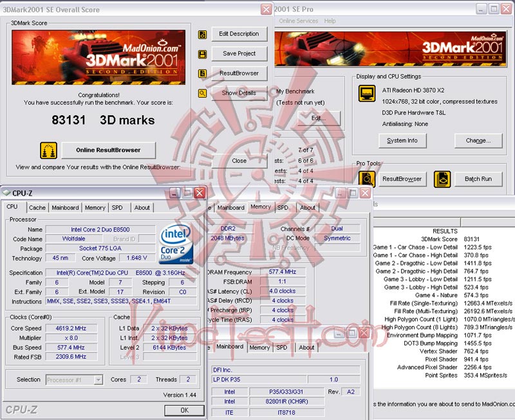Open the Online ResultBrowser

pos(108,150)
